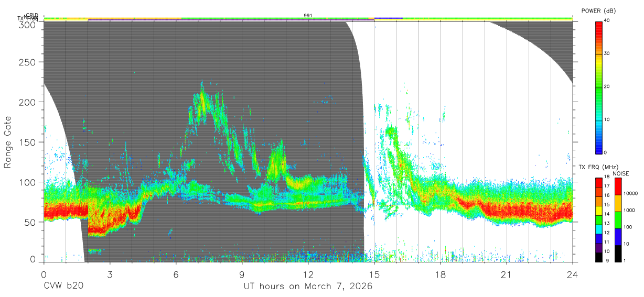Pick the green 13–14 MHz swatch in TX FRQ legend
Image resolution: width=644 pixels, height=297 pixels.
[599, 219]
